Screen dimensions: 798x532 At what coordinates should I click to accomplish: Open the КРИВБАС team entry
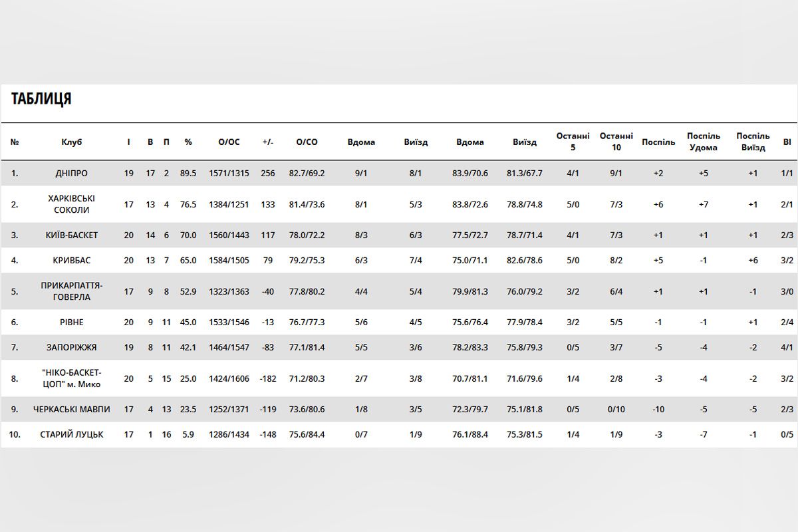click(71, 261)
